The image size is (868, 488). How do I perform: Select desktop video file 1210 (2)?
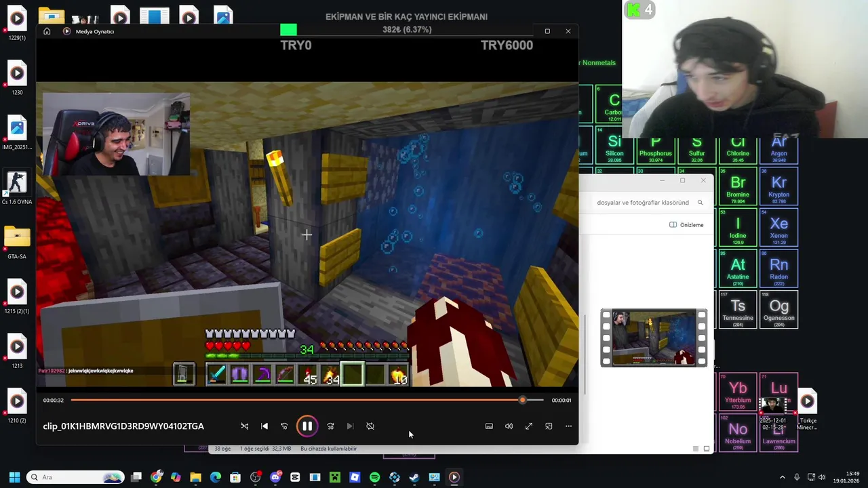click(x=17, y=407)
